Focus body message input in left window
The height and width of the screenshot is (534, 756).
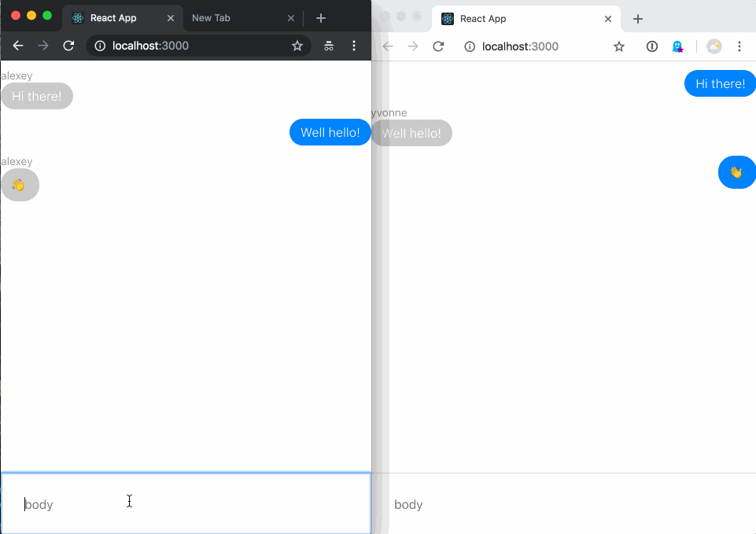(186, 503)
